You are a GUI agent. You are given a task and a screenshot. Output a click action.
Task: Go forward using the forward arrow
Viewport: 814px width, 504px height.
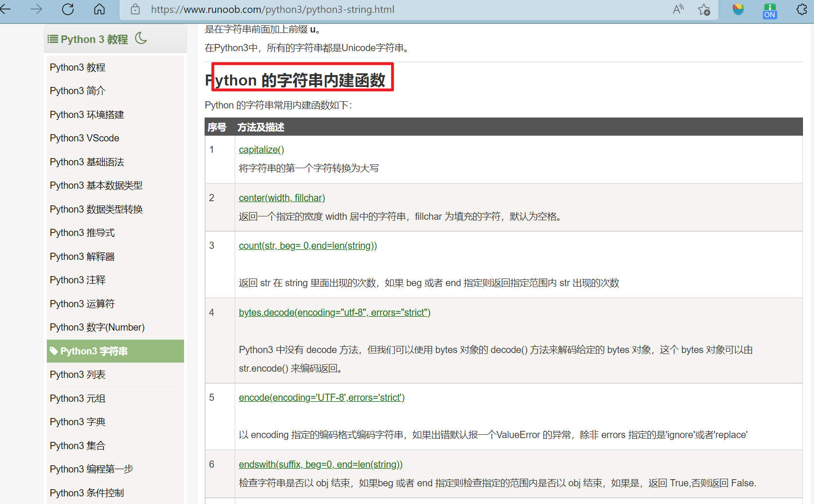pyautogui.click(x=36, y=9)
